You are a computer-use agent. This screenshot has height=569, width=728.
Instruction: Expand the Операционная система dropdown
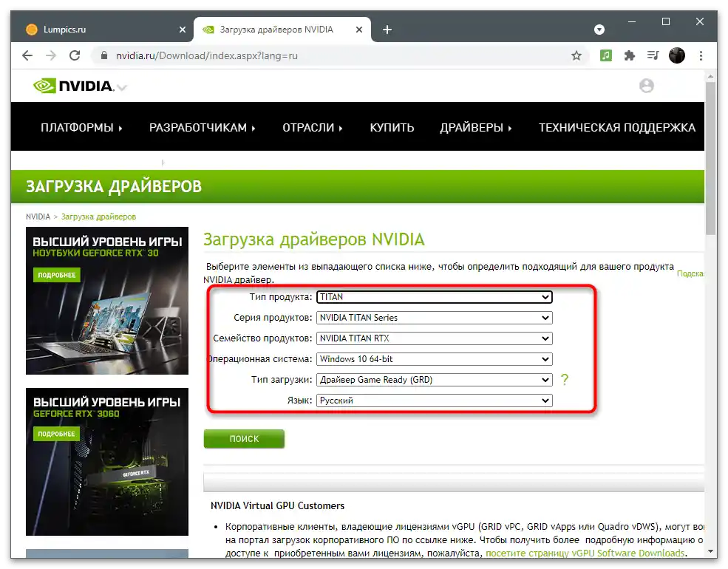(434, 359)
